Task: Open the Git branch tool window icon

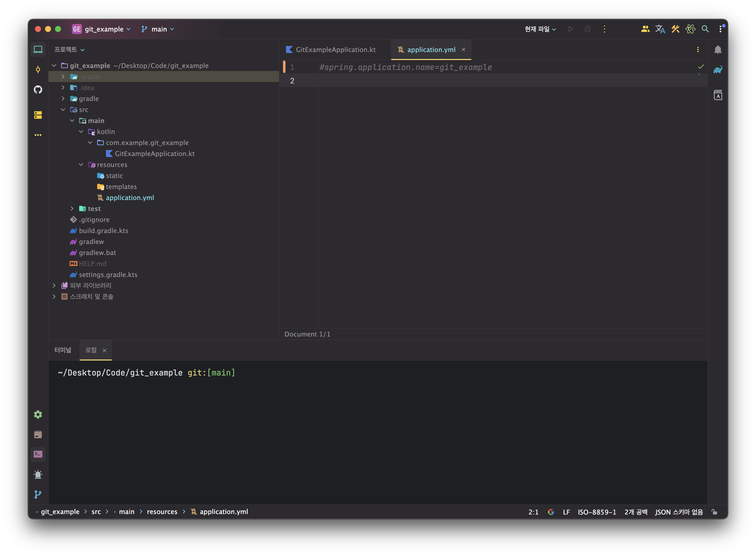Action: tap(38, 494)
